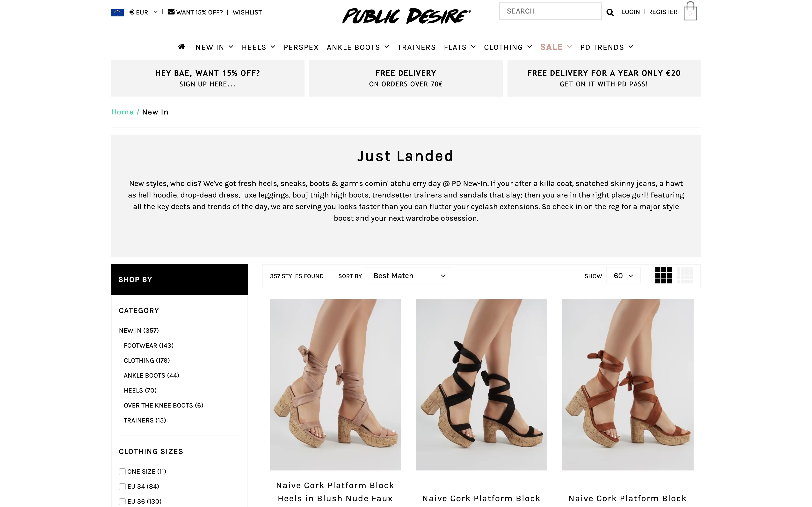Enable the EU 36 (130) size filter
Image resolution: width=812 pixels, height=507 pixels.
coord(122,502)
